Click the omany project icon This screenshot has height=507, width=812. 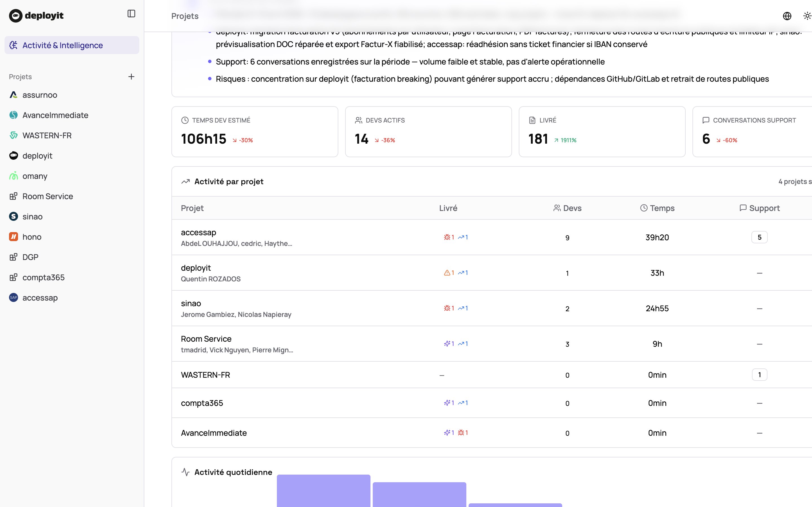[14, 176]
